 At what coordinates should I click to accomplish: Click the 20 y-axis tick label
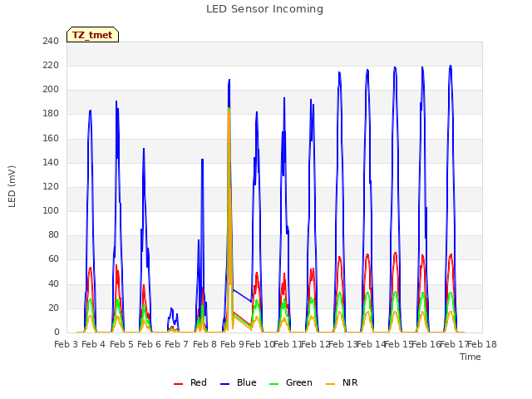tap(53, 308)
